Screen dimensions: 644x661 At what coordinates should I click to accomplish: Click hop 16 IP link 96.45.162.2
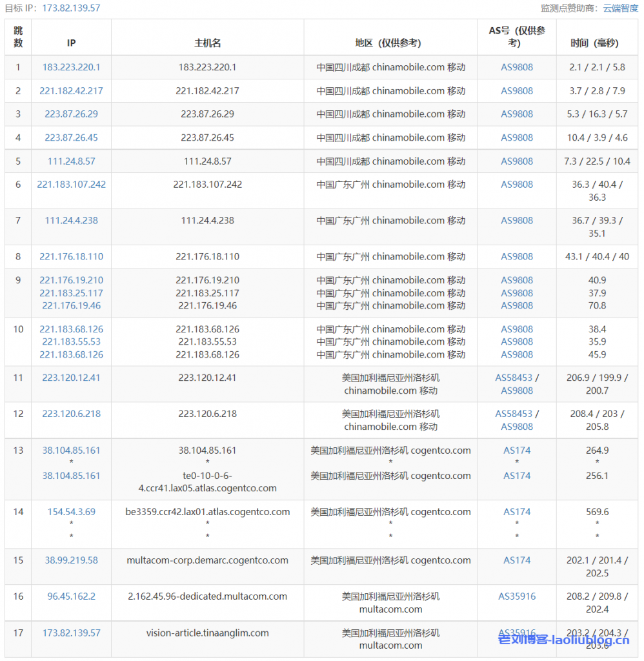coord(71,596)
